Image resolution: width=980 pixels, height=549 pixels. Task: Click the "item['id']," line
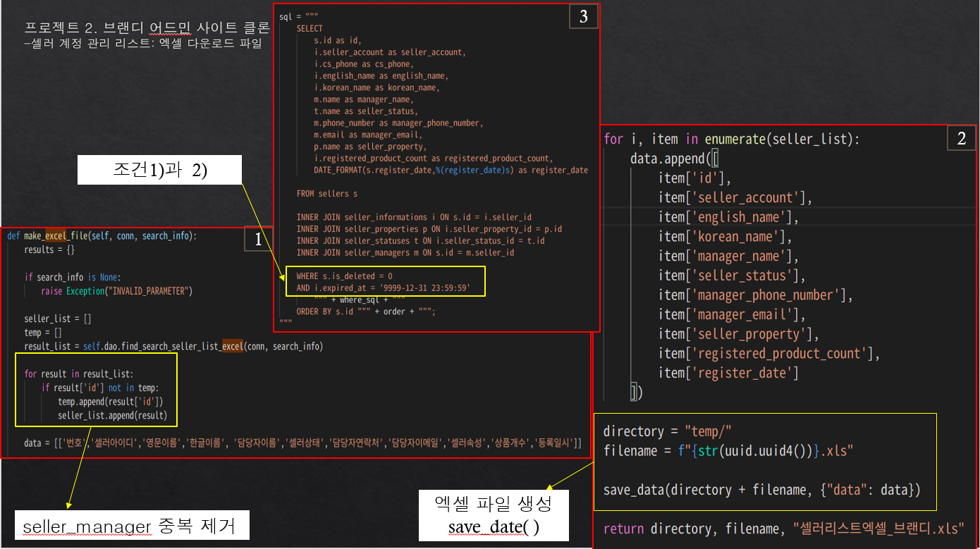click(x=695, y=178)
